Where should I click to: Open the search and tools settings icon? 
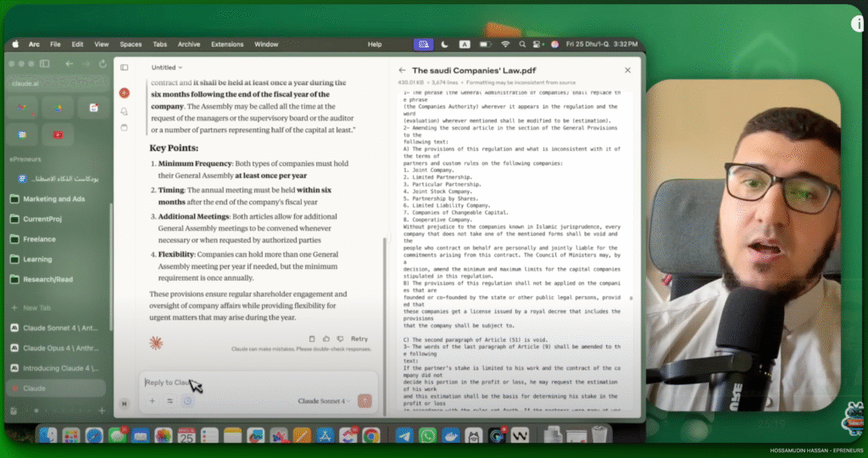pyautogui.click(x=170, y=401)
